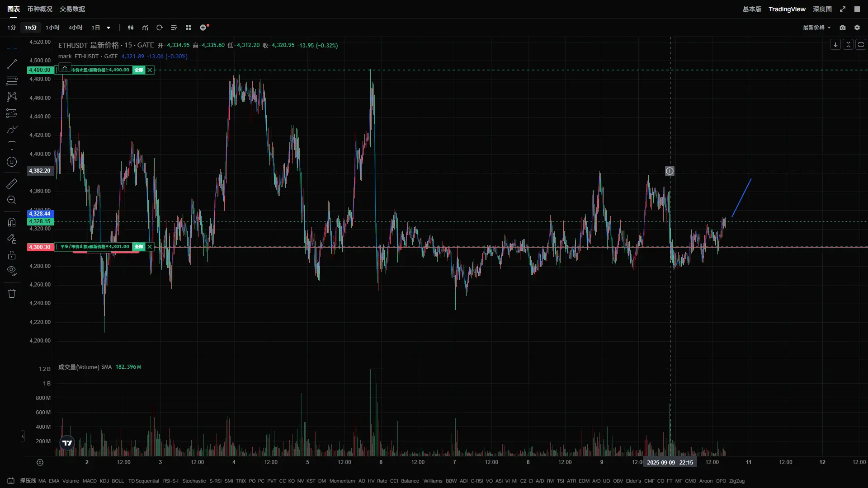Select the 1小时 timeframe
Viewport: 868px width, 488px height.
click(52, 28)
